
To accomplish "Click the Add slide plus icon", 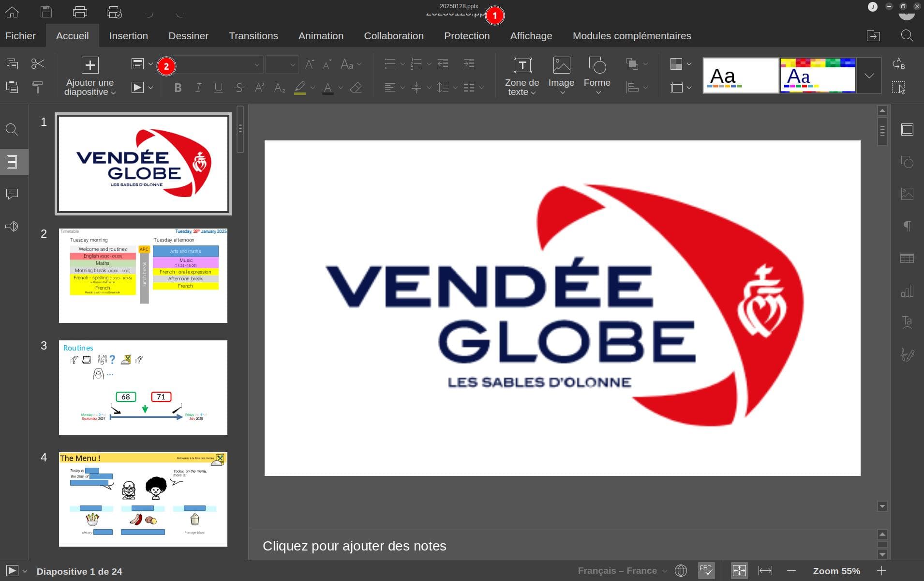I will [x=90, y=65].
